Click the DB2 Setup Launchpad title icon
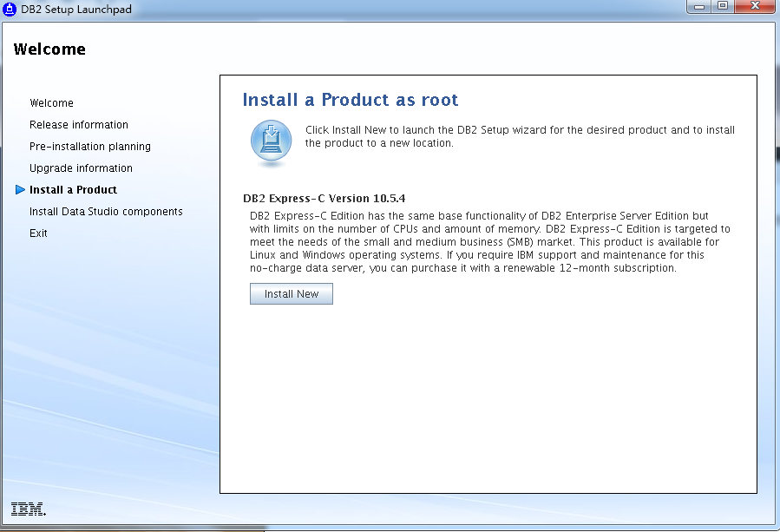Screen dimensions: 780x532 click(10, 10)
